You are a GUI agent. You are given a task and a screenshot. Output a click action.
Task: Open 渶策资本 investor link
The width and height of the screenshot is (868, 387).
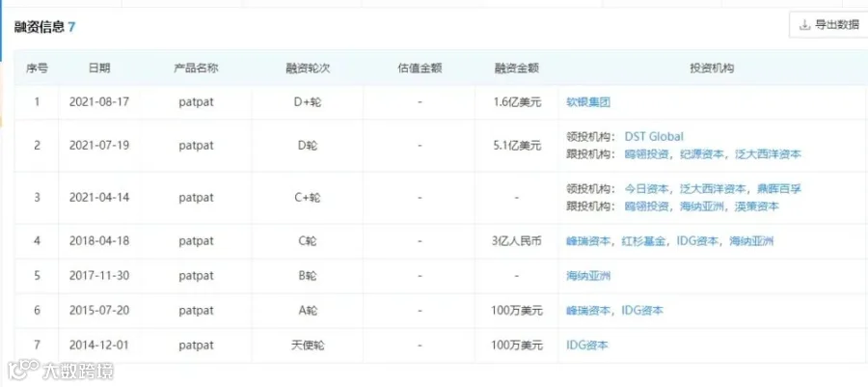757,207
